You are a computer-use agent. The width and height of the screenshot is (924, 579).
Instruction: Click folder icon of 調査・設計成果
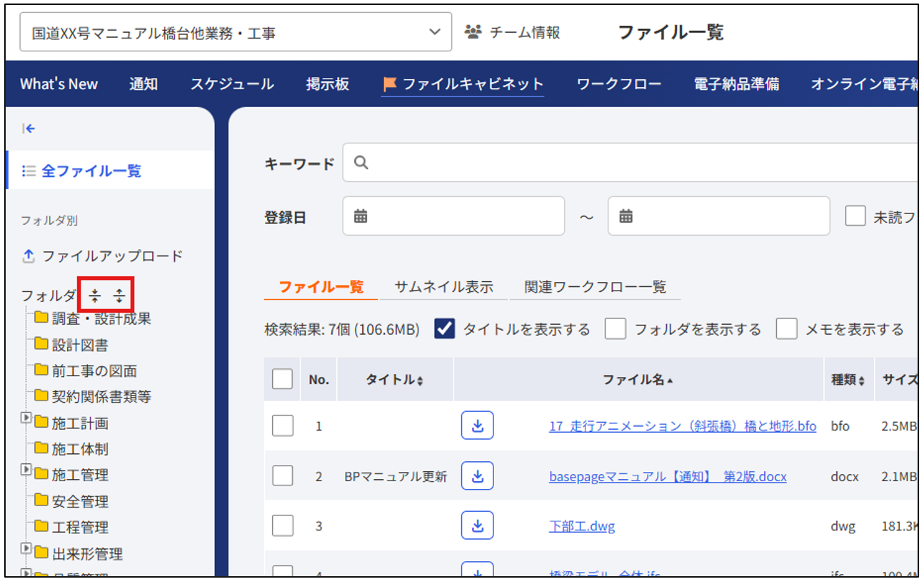41,317
